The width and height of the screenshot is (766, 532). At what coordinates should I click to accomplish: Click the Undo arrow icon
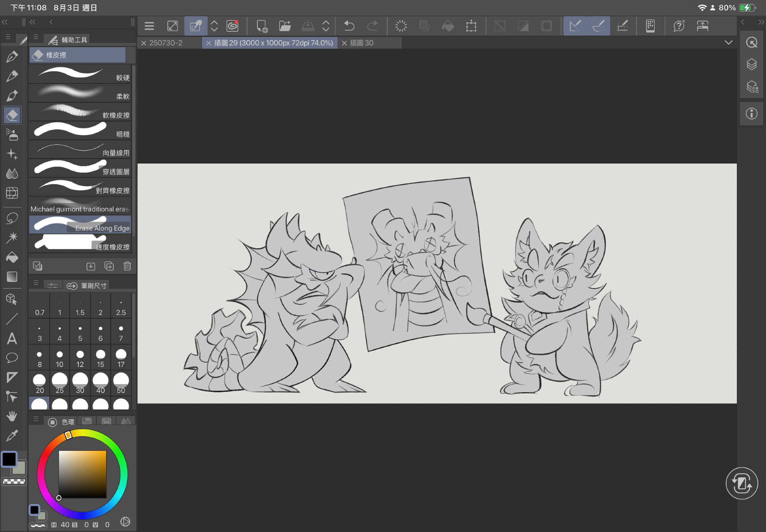pyautogui.click(x=349, y=26)
